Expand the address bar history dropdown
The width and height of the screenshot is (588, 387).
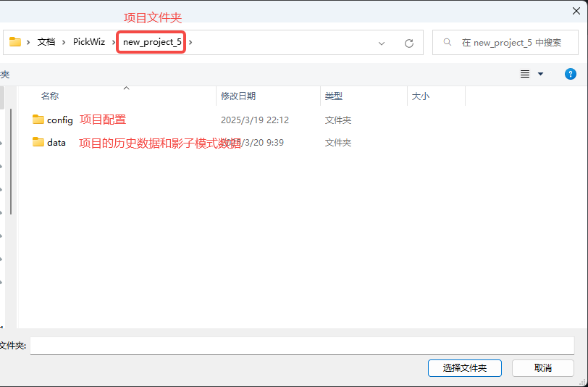382,43
